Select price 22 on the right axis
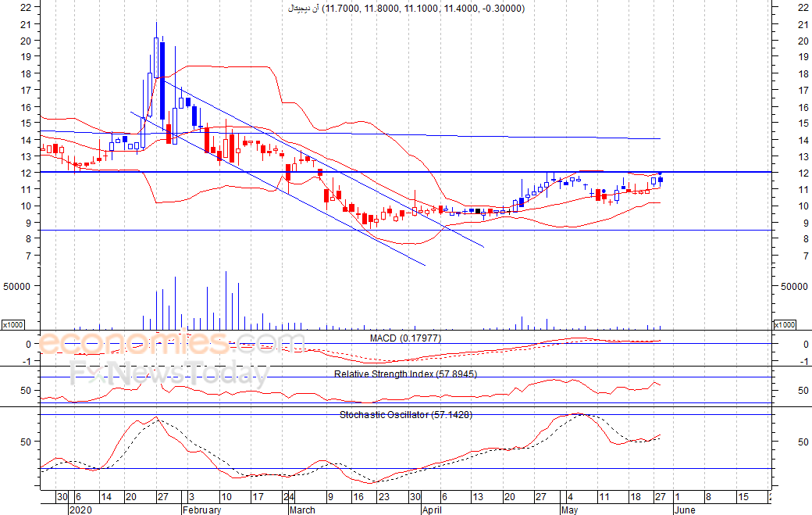The height and width of the screenshot is (515, 812). pos(803,7)
